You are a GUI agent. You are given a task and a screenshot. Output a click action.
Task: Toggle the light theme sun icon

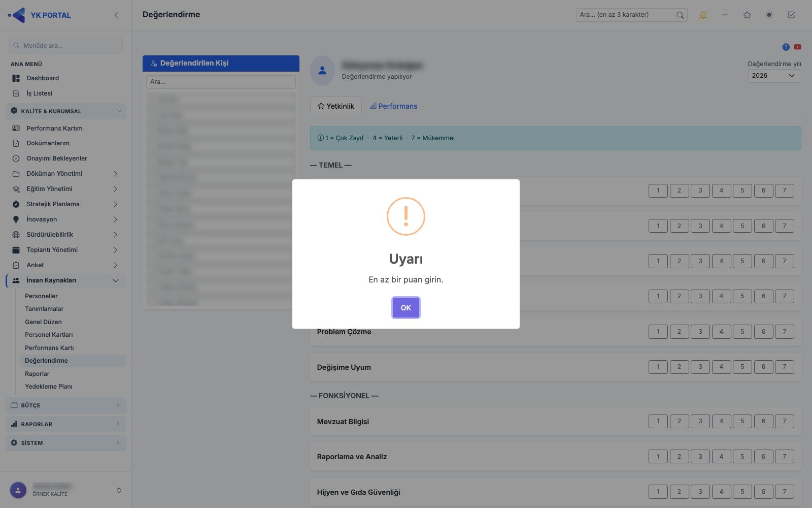769,15
